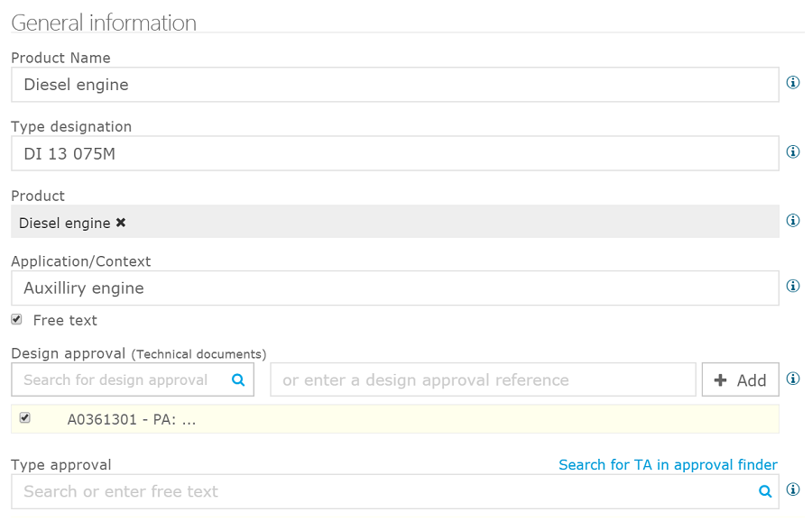This screenshot has width=812, height=521.
Task: Open info icon for Application/Context
Action: (793, 286)
